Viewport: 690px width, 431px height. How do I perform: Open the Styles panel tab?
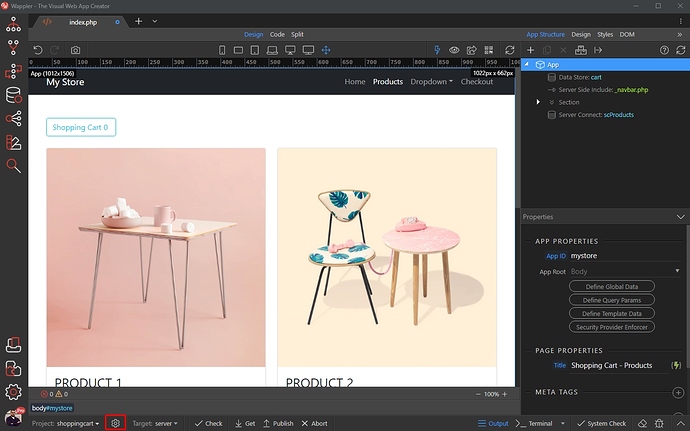605,34
